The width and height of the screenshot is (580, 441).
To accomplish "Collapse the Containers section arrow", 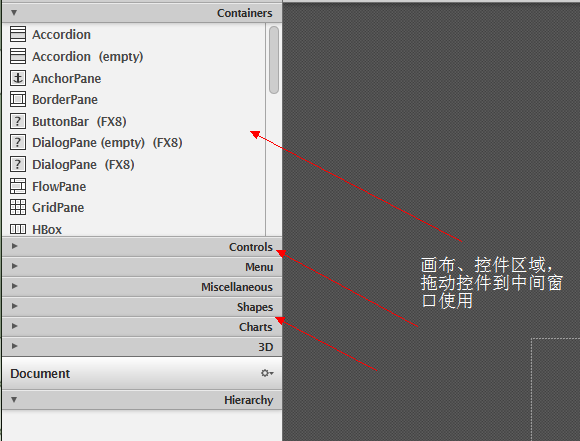I will click(x=14, y=13).
